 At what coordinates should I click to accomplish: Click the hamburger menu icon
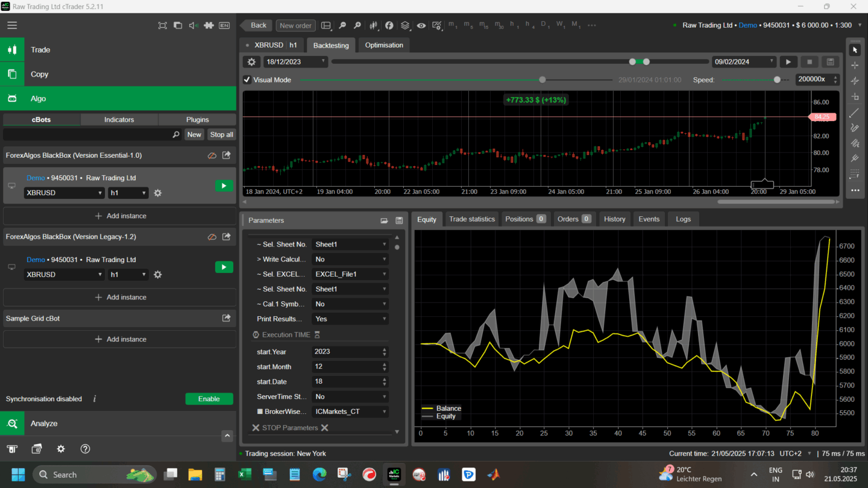tap(12, 25)
